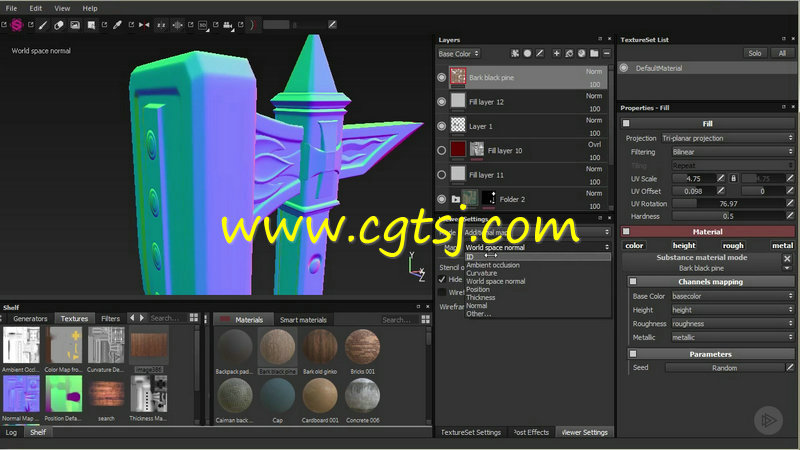800x450 pixels.
Task: Click the Add smart material icon
Action: pyautogui.click(x=581, y=53)
